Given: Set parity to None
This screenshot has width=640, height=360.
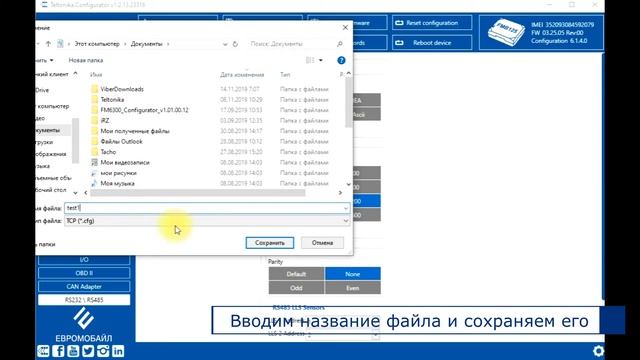Looking at the screenshot, I should (x=353, y=274).
